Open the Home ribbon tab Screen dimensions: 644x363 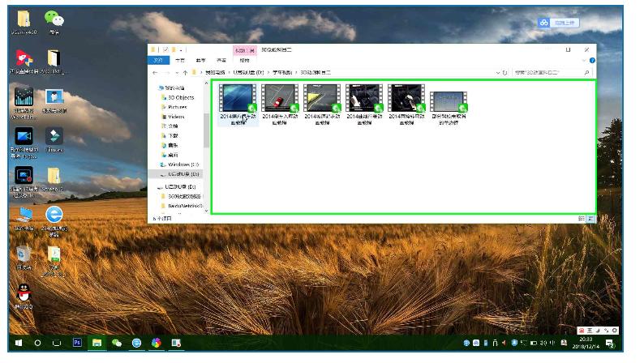[180, 60]
